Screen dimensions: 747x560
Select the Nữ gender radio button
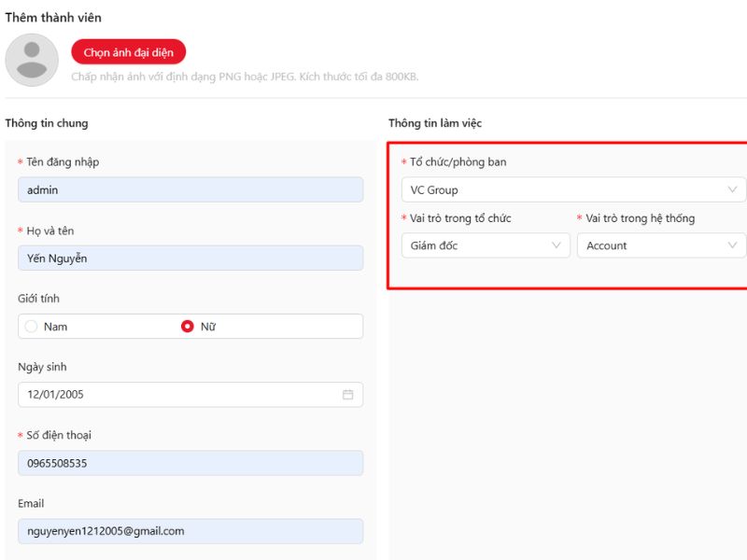[x=188, y=327]
